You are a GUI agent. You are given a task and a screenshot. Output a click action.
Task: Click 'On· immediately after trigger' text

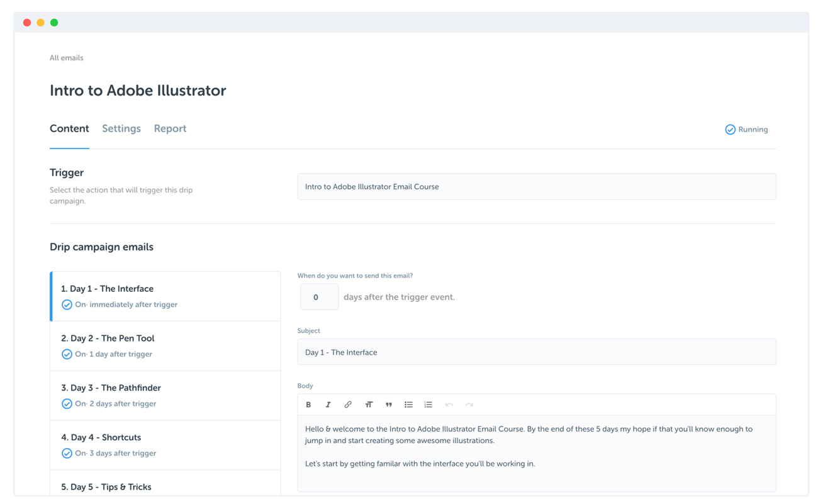point(126,305)
